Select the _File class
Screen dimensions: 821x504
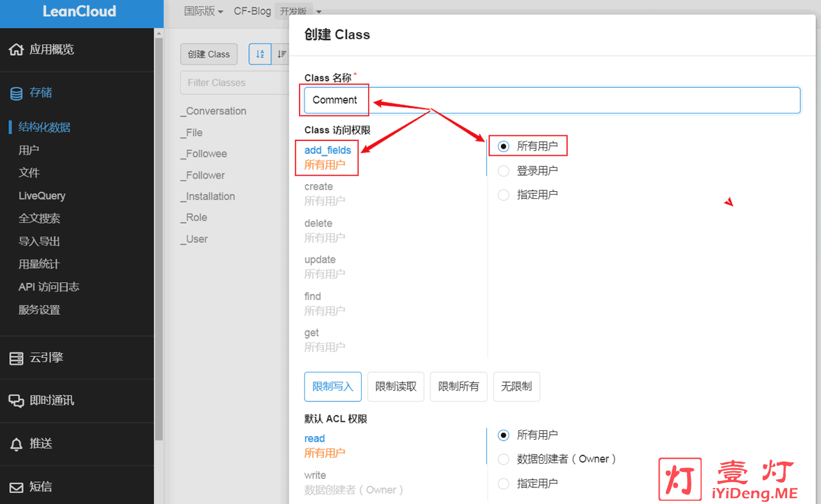192,133
